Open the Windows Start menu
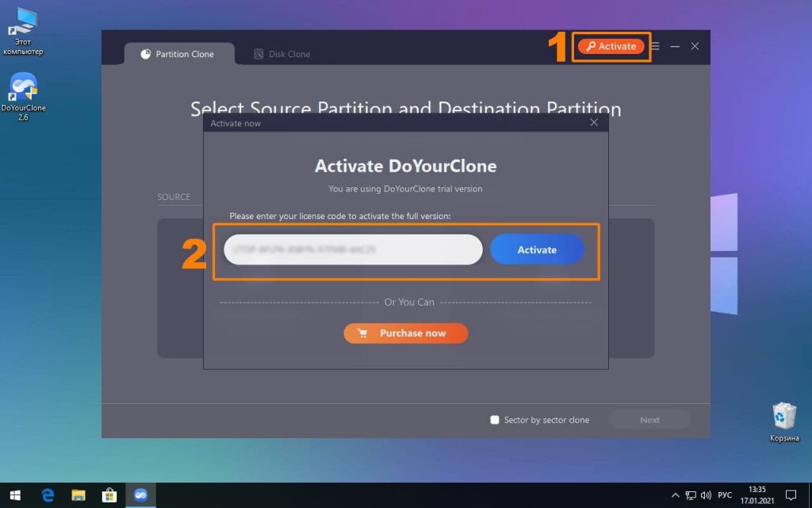Image resolution: width=812 pixels, height=508 pixels. click(x=15, y=495)
